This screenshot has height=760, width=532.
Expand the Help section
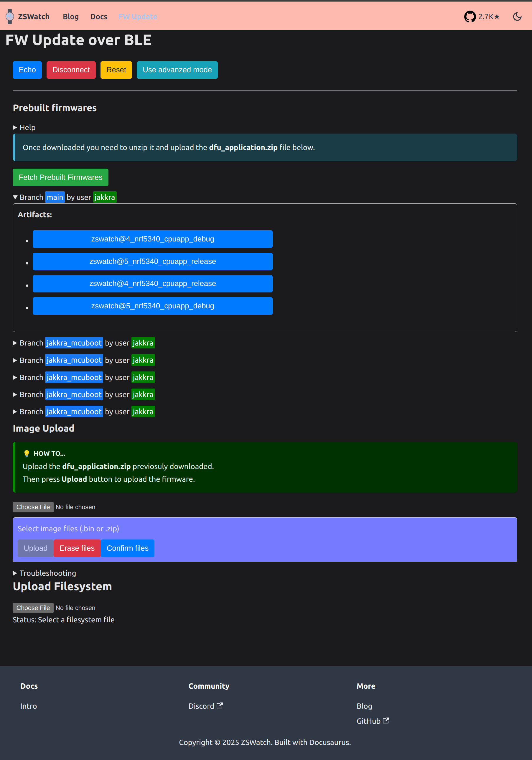click(24, 127)
